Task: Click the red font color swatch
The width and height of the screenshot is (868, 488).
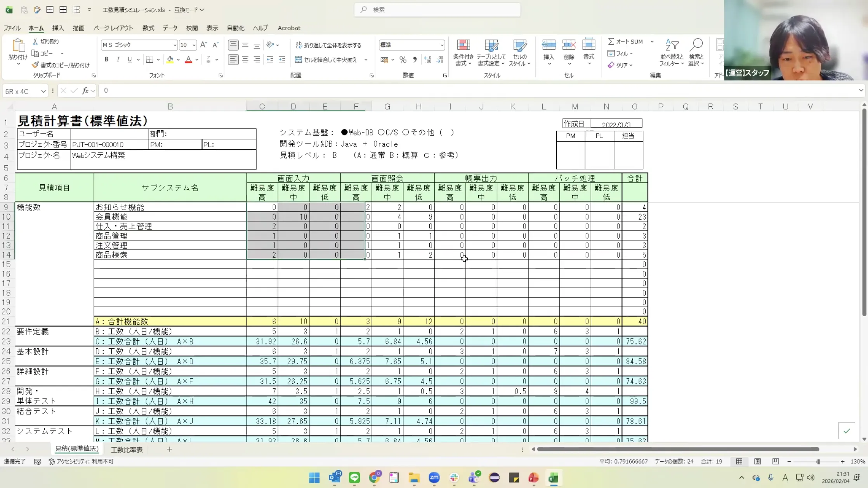Action: pos(188,60)
